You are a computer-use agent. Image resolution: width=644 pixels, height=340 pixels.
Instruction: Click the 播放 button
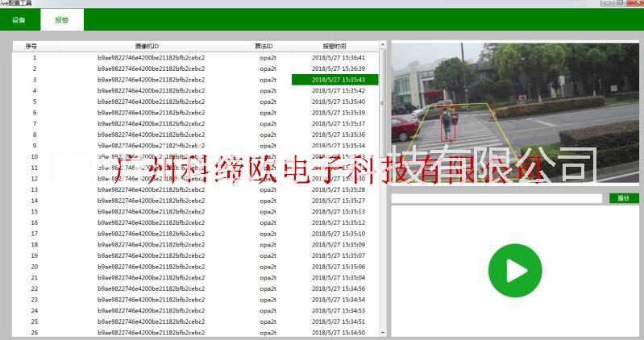click(x=624, y=198)
